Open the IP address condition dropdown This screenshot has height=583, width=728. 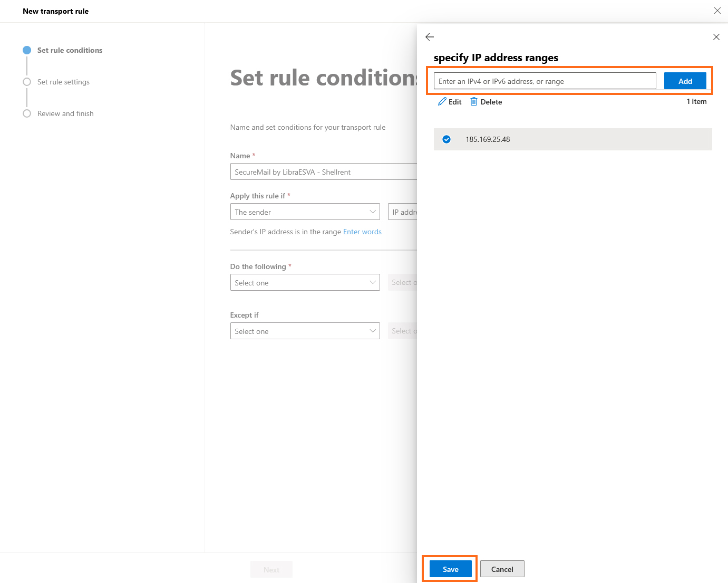click(x=403, y=212)
